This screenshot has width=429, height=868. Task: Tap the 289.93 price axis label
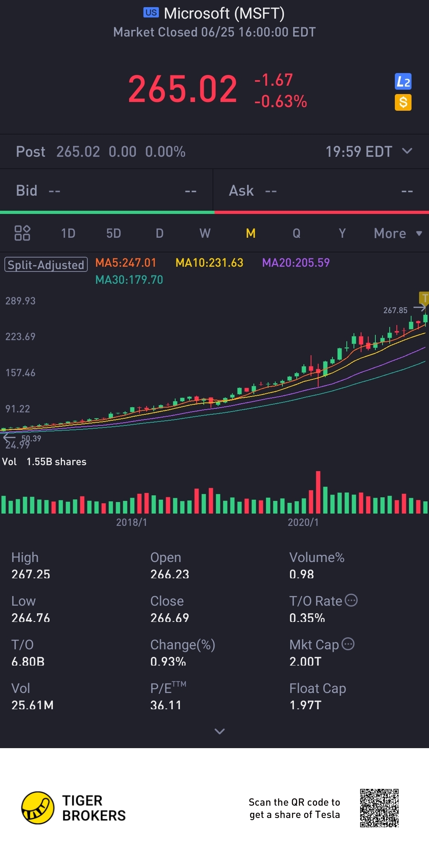(x=20, y=301)
